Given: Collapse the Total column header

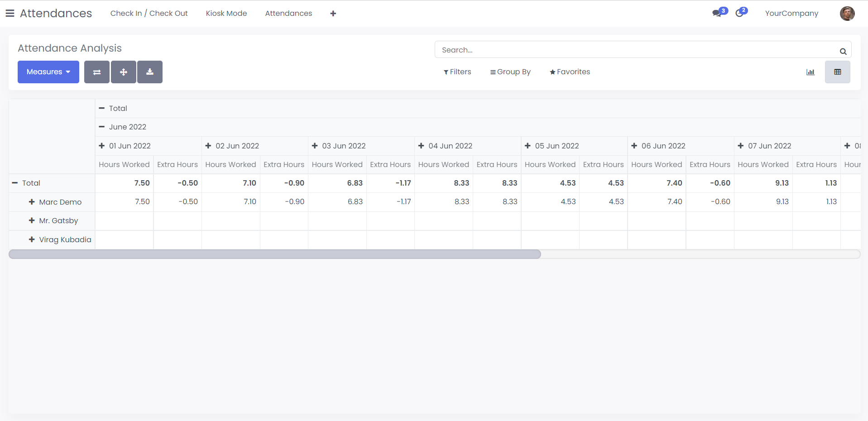Looking at the screenshot, I should [x=113, y=108].
